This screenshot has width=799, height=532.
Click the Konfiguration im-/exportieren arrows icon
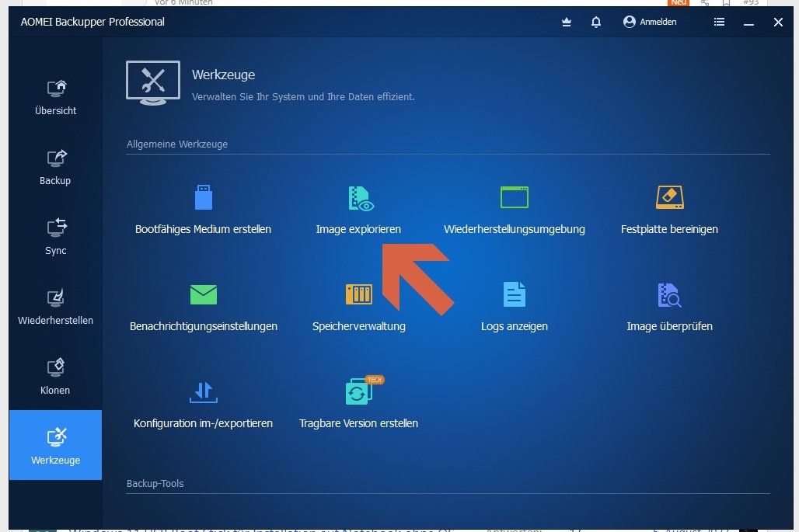tap(204, 392)
